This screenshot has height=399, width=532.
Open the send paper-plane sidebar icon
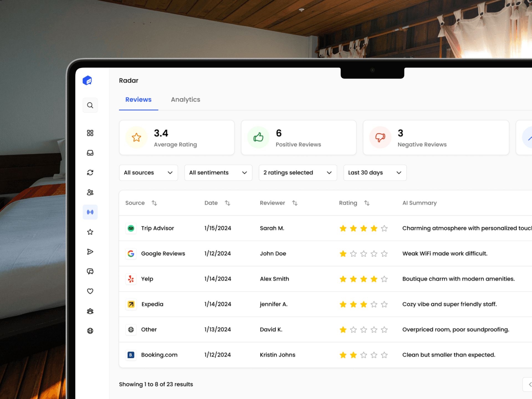[90, 252]
